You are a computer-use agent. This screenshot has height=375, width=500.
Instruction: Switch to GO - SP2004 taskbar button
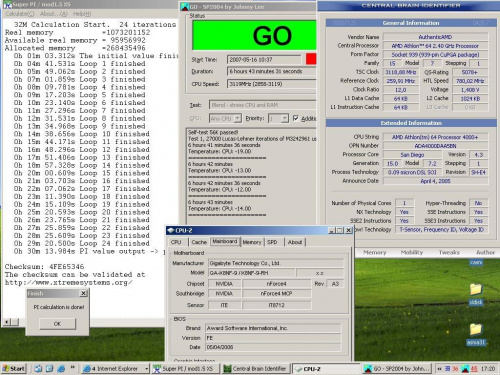pyautogui.click(x=397, y=369)
